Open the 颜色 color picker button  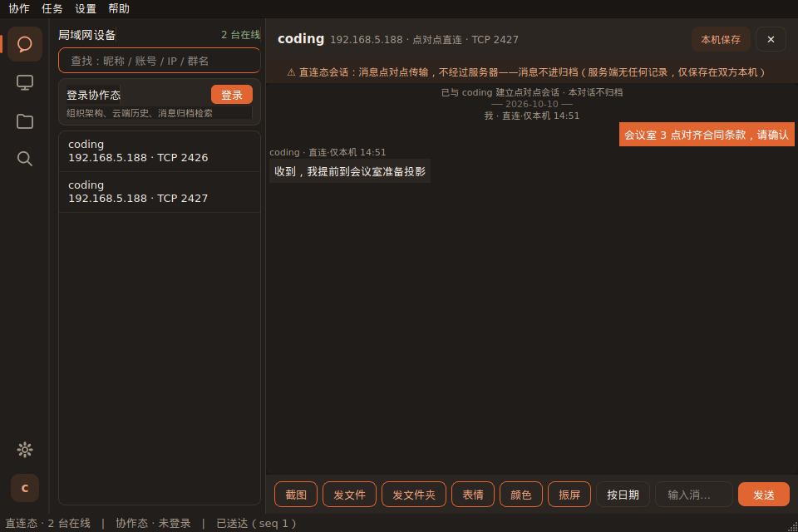520,495
